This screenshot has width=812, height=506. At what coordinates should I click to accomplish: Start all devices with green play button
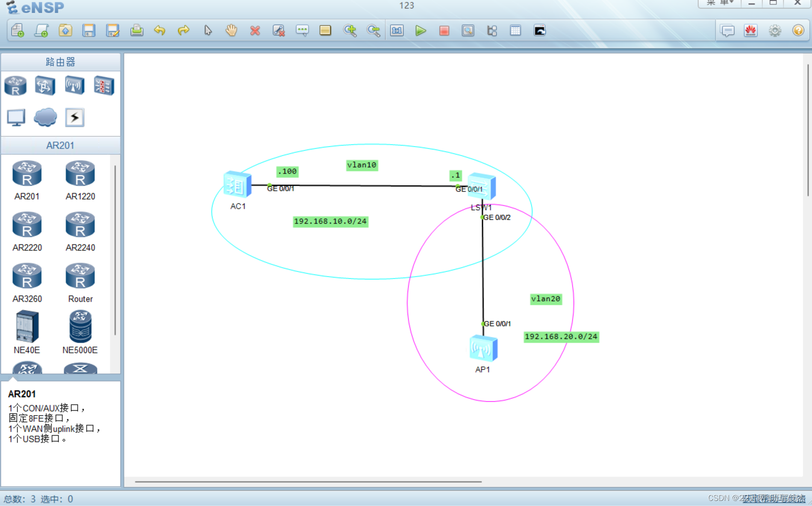421,31
